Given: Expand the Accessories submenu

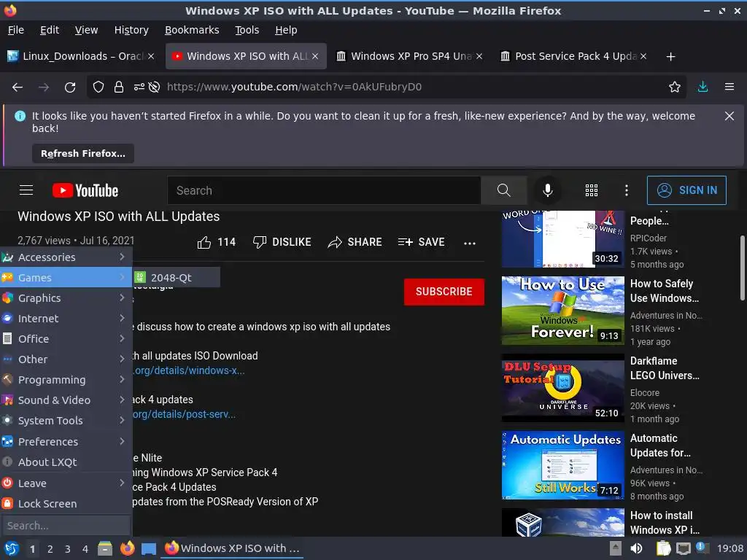Looking at the screenshot, I should [66, 257].
